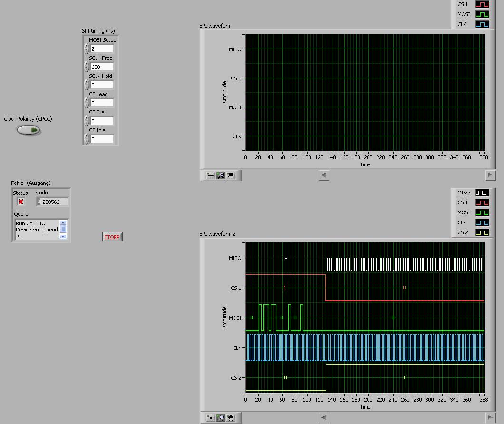The width and height of the screenshot is (504, 424).
Task: Click the CS Trail value field
Action: 102,121
